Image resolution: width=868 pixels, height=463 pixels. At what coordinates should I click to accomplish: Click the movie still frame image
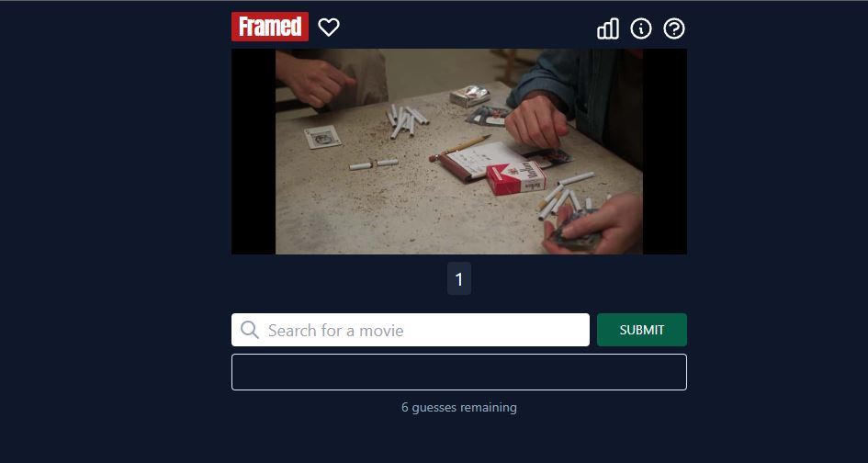(459, 152)
